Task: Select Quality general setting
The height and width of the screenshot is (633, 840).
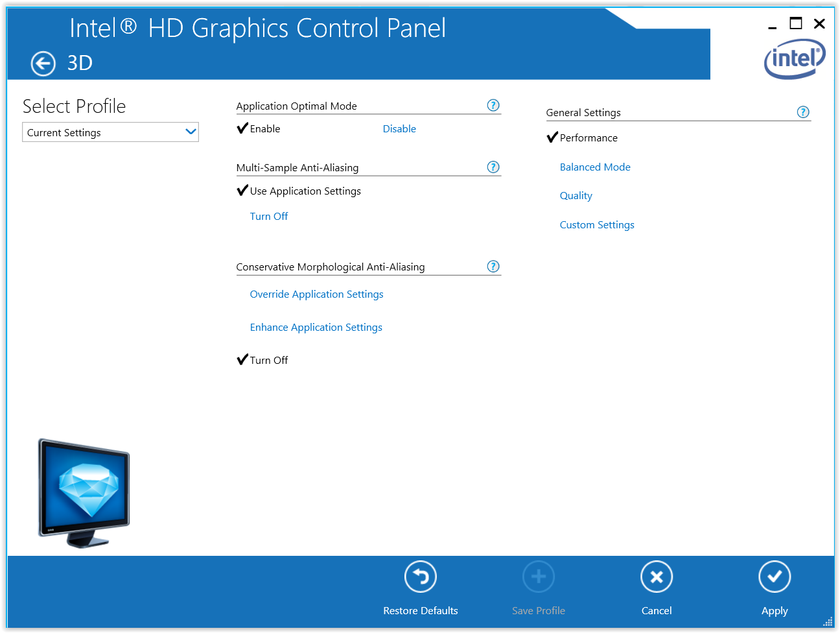Action: click(576, 195)
